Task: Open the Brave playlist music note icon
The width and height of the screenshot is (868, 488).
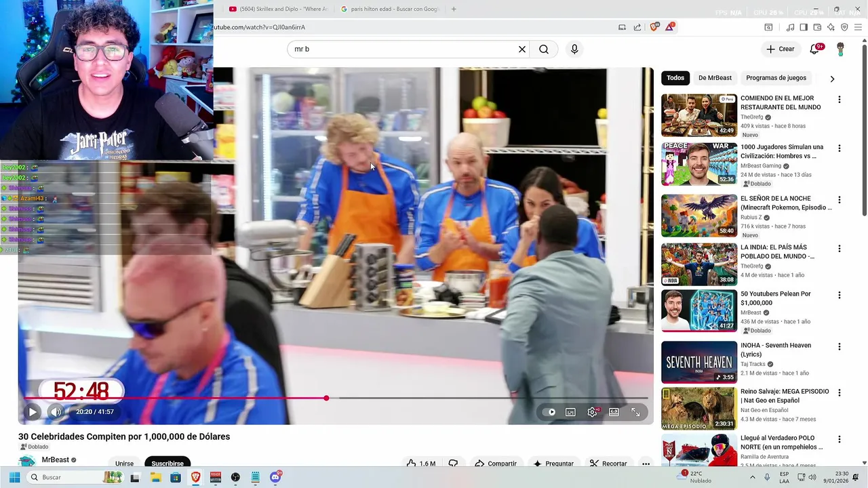Action: [x=790, y=27]
